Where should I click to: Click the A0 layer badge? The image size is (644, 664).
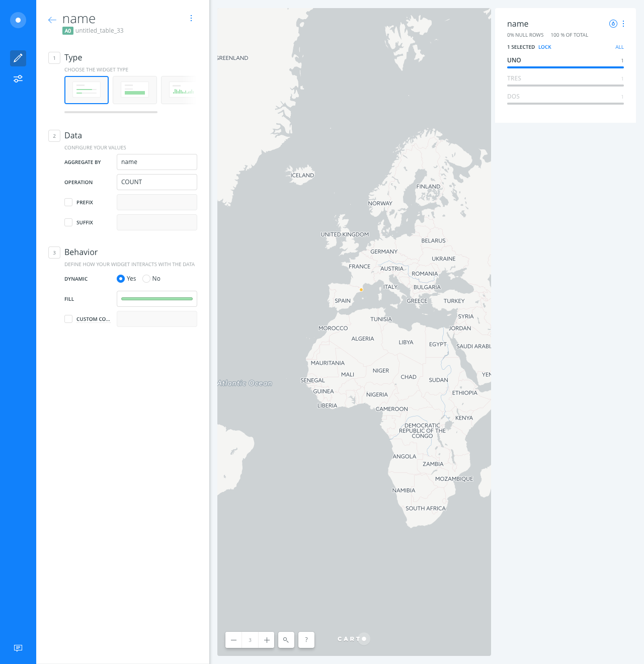click(x=68, y=31)
